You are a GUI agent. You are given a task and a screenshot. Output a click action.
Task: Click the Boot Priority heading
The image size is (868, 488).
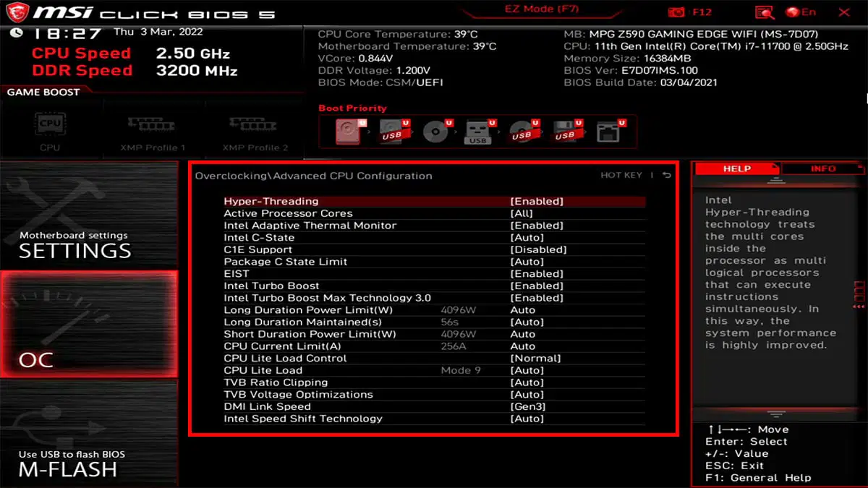(352, 108)
